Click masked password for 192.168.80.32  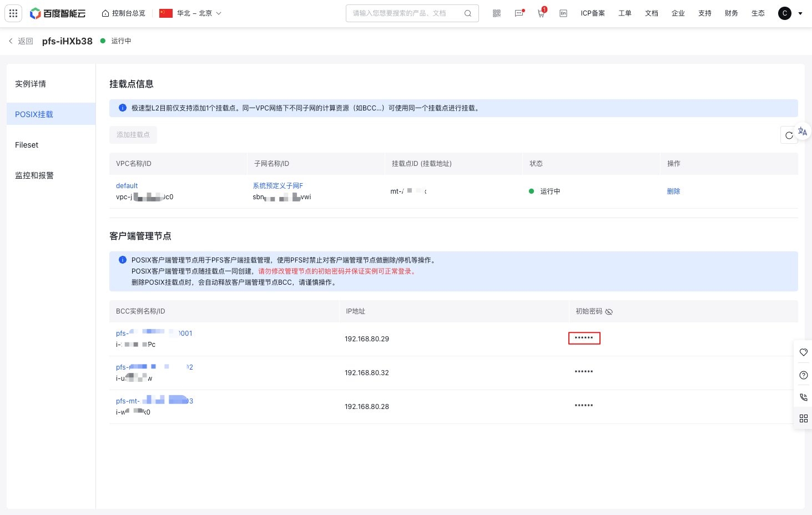[584, 372]
